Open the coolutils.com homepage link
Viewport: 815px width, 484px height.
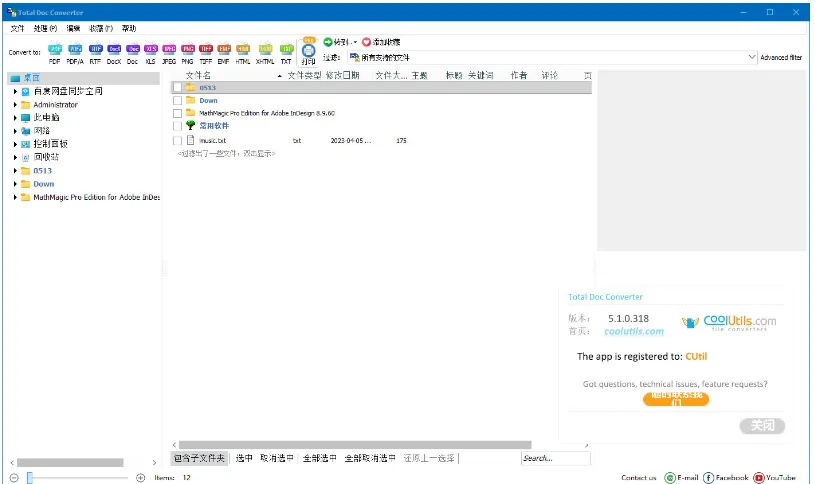click(x=634, y=331)
